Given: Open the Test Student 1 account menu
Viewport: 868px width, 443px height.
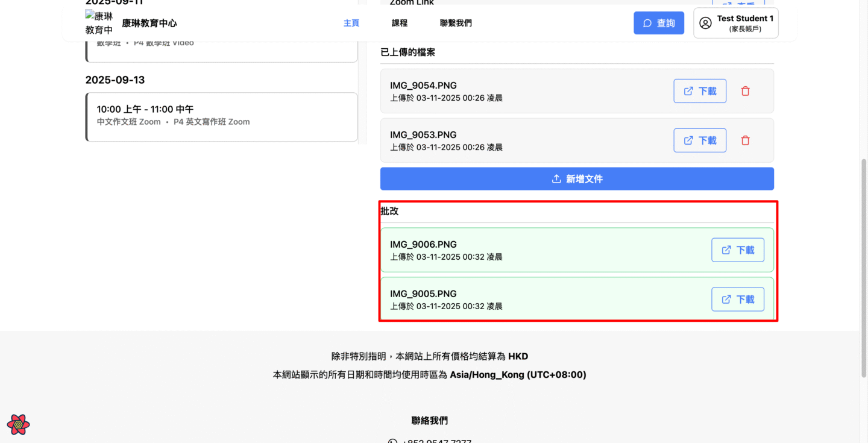Looking at the screenshot, I should 735,23.
